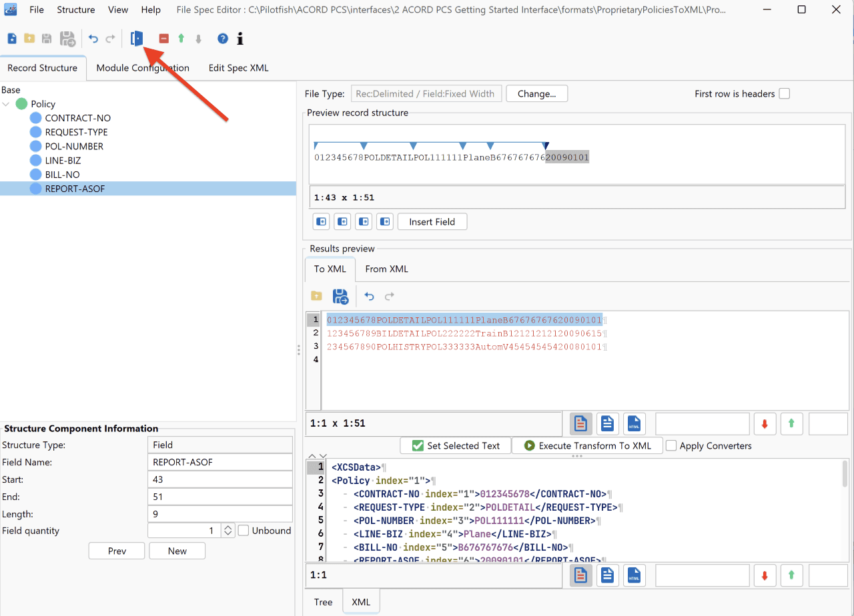Screen dimensions: 854x616
Task: Switch to the Module Configuration tab
Action: coord(143,68)
